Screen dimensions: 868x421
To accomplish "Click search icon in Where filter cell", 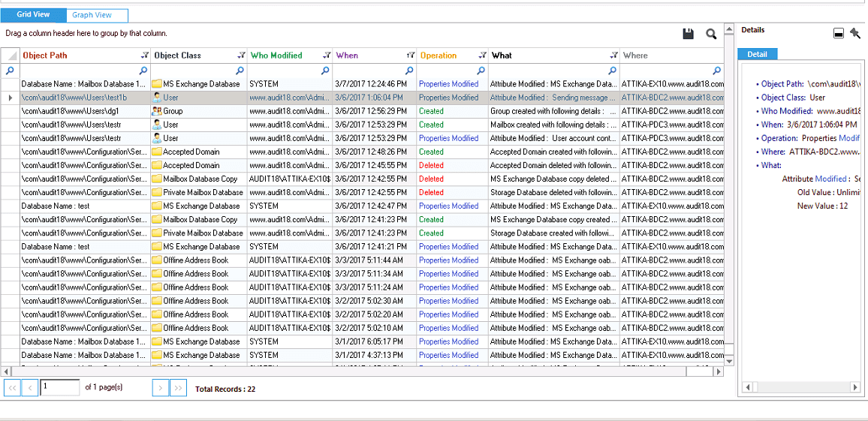I will pyautogui.click(x=717, y=71).
